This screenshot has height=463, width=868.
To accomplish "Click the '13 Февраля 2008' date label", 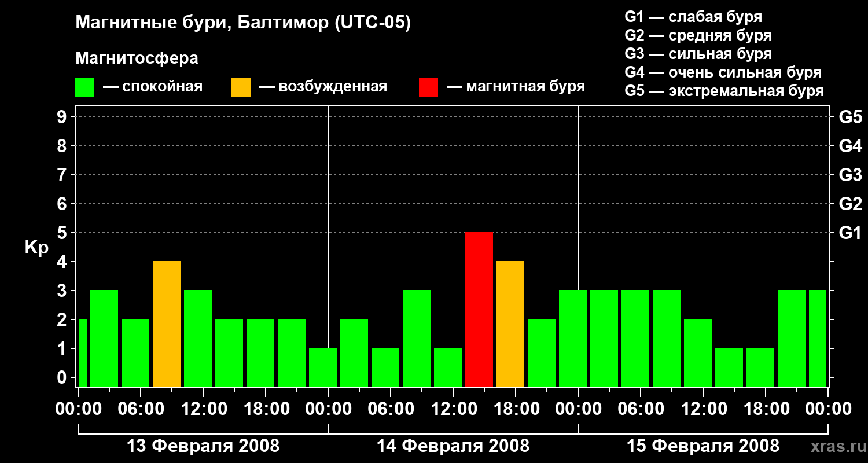I will [x=203, y=446].
